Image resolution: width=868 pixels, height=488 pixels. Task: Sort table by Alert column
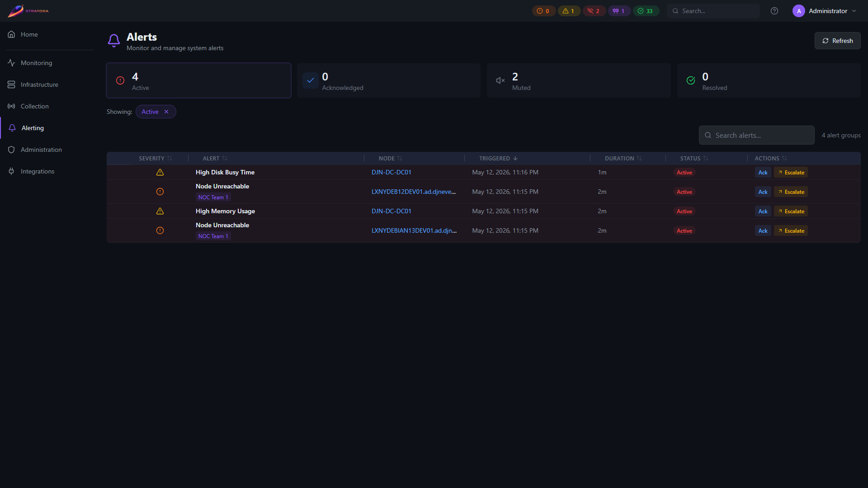[x=215, y=158]
